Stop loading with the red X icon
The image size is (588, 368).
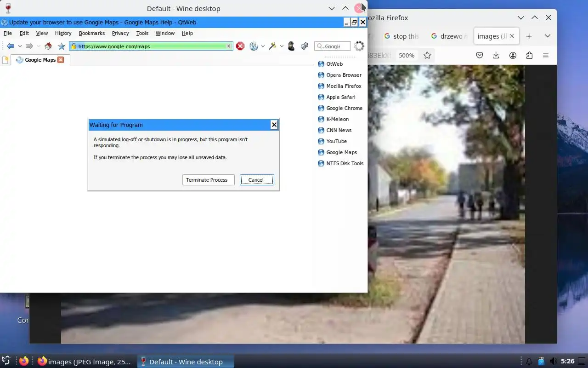(240, 46)
